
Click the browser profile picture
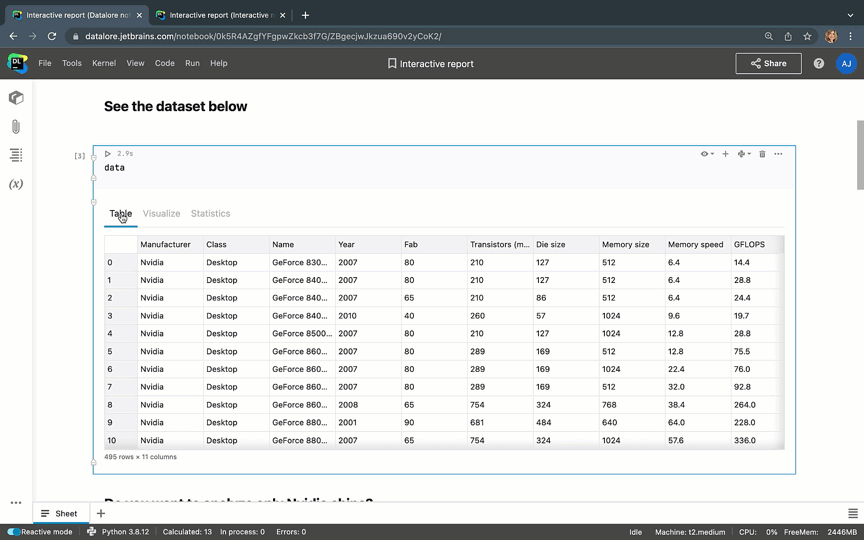coord(831,36)
